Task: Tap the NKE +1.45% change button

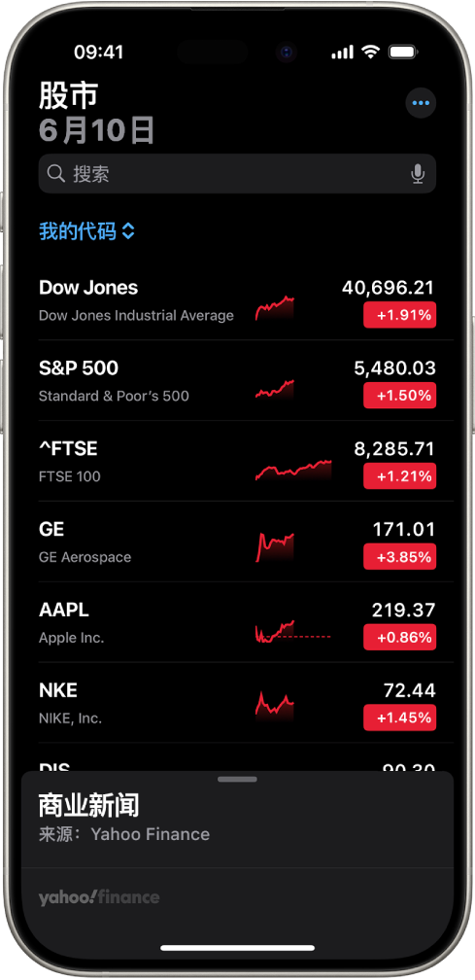Action: [x=399, y=718]
